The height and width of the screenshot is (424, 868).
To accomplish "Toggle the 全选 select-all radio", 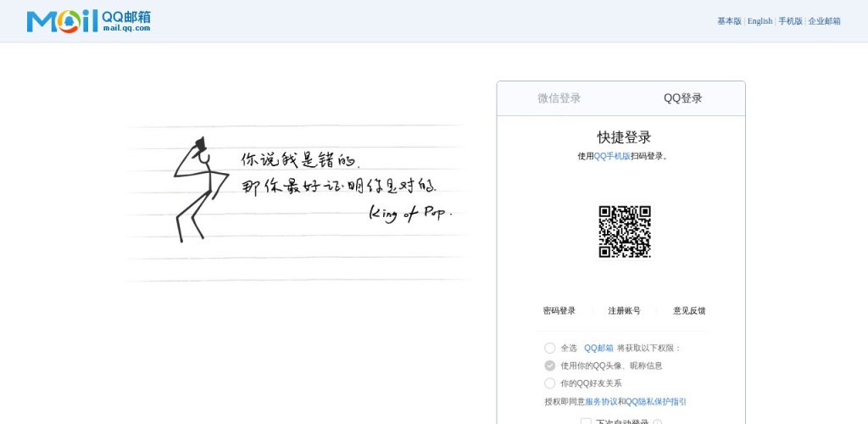I will click(550, 348).
